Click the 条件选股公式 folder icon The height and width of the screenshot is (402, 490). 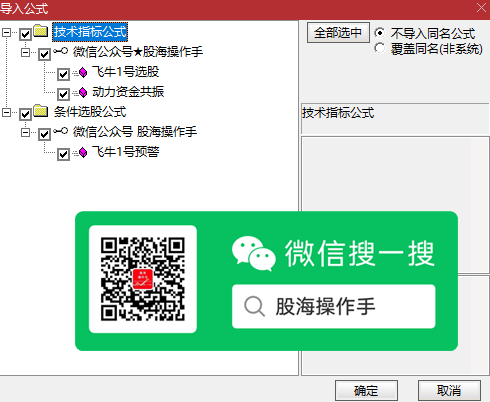pyautogui.click(x=41, y=111)
